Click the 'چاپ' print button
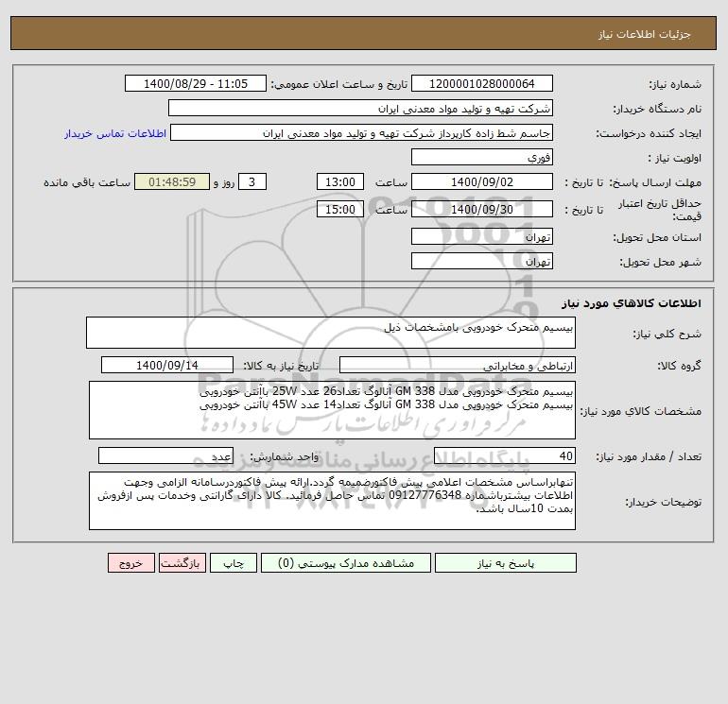This screenshot has width=728, height=704. (x=234, y=563)
